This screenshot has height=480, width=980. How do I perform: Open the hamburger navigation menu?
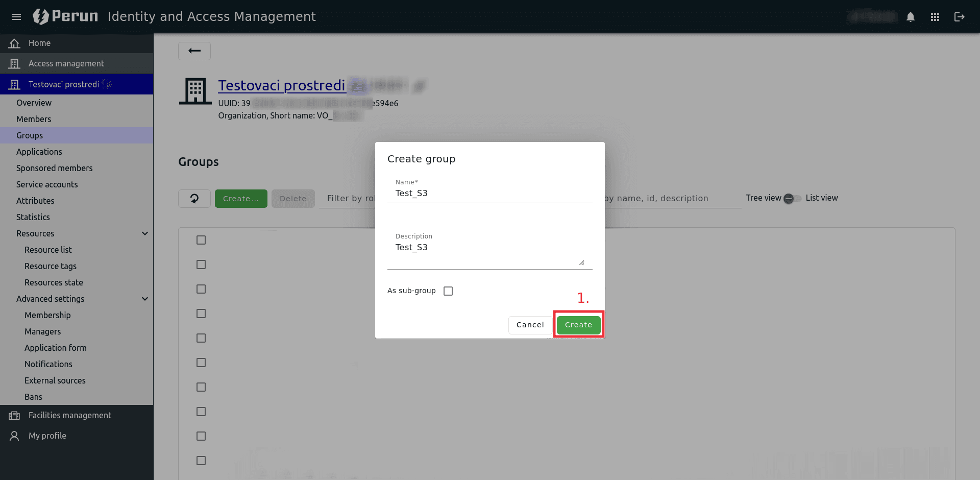16,17
